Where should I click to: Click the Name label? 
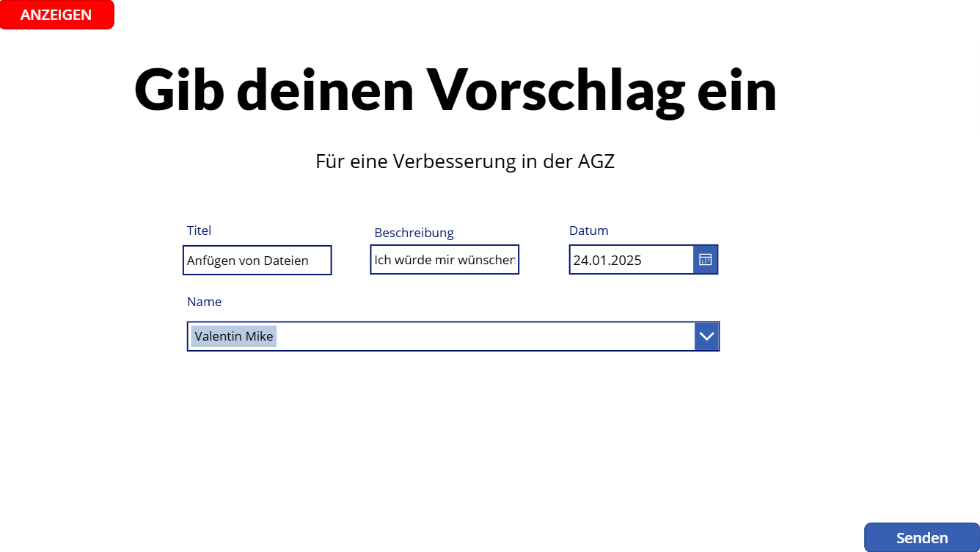[x=204, y=302]
